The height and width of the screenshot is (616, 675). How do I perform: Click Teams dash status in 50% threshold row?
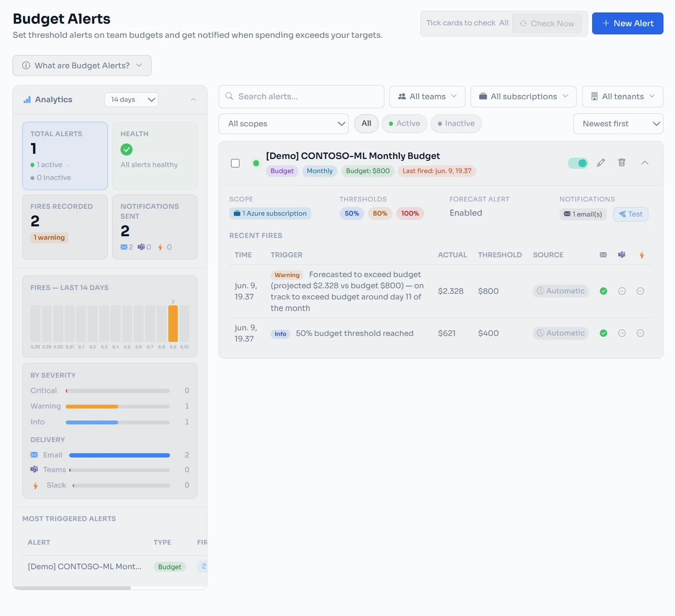click(x=622, y=333)
